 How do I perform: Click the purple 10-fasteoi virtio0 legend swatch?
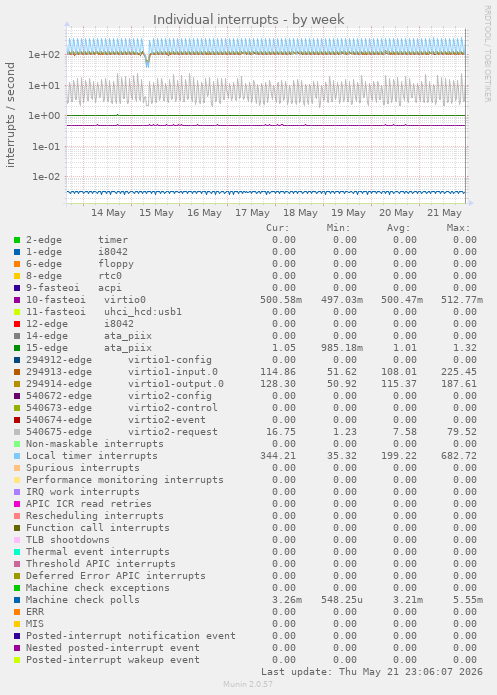pos(17,300)
